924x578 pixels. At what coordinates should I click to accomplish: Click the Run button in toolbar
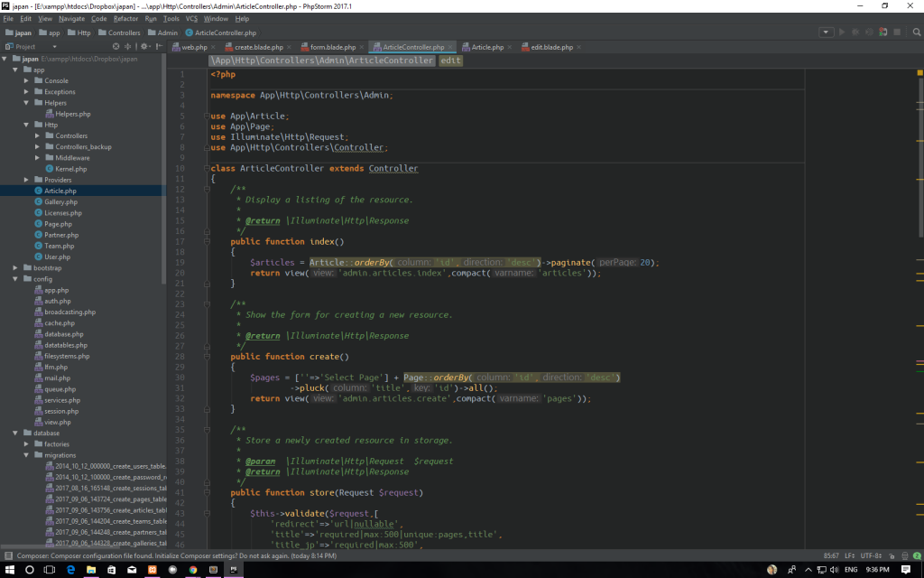(x=842, y=33)
